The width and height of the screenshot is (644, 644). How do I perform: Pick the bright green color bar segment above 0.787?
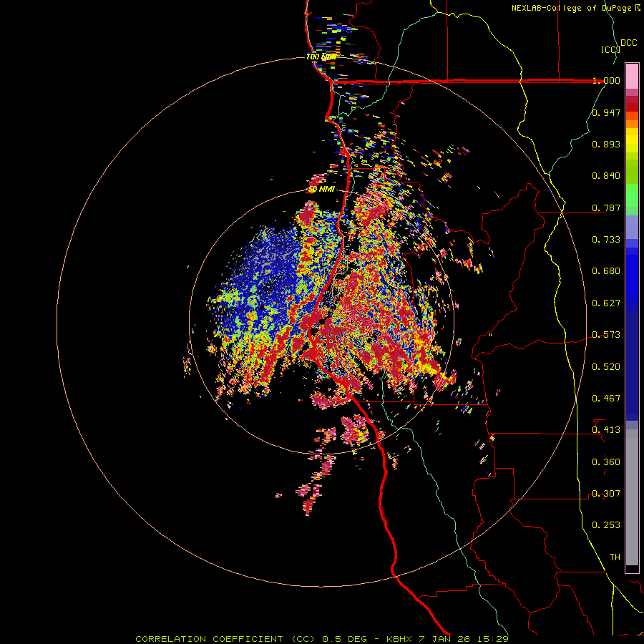pos(632,195)
